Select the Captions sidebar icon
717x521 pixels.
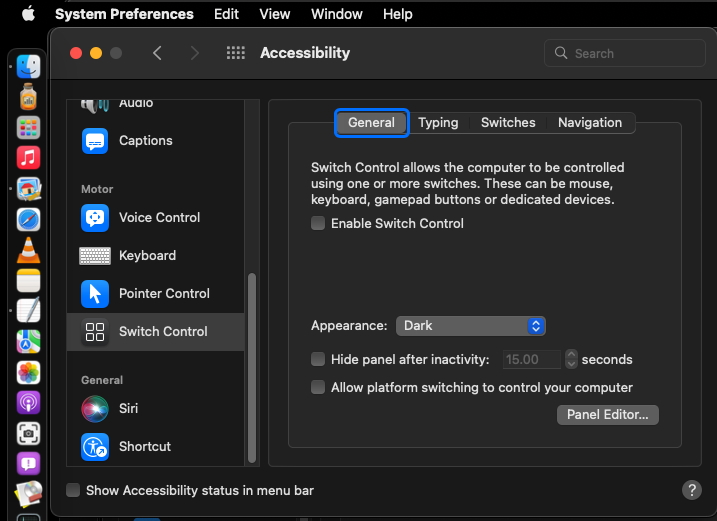click(x=96, y=141)
